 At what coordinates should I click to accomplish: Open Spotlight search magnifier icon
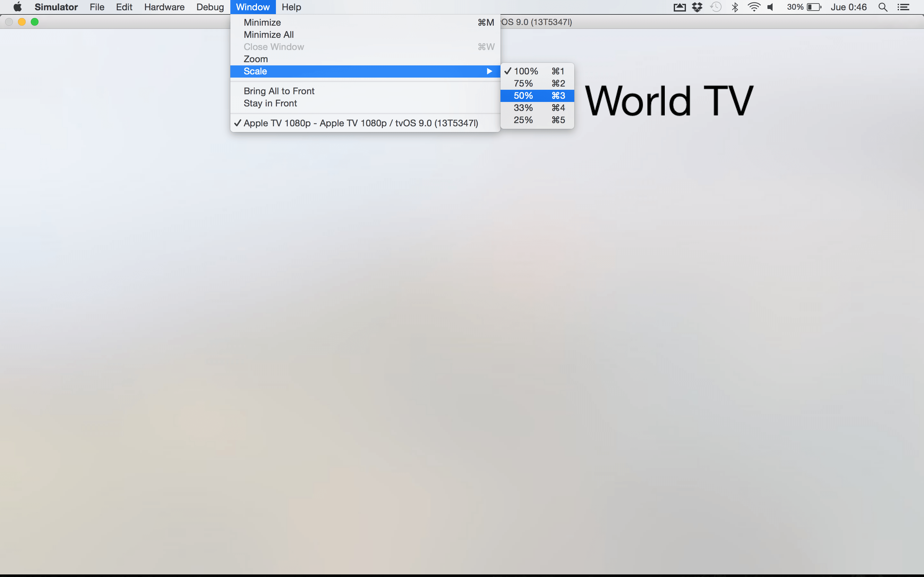coord(883,7)
